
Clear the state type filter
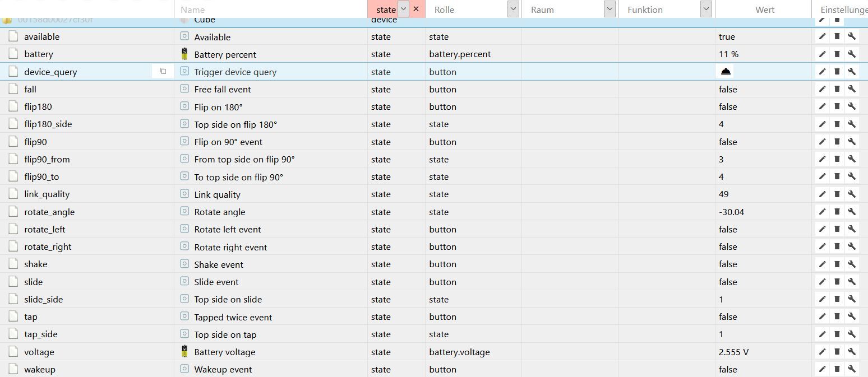[x=415, y=9]
